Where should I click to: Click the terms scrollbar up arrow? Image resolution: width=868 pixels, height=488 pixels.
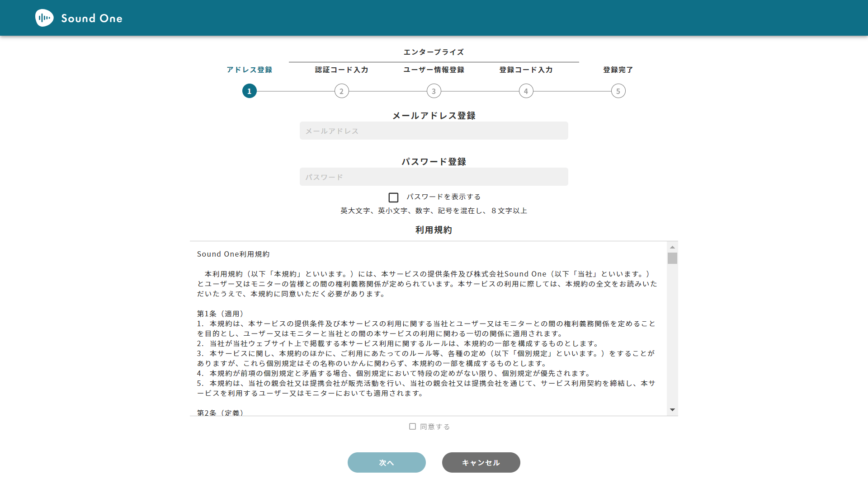coord(672,247)
